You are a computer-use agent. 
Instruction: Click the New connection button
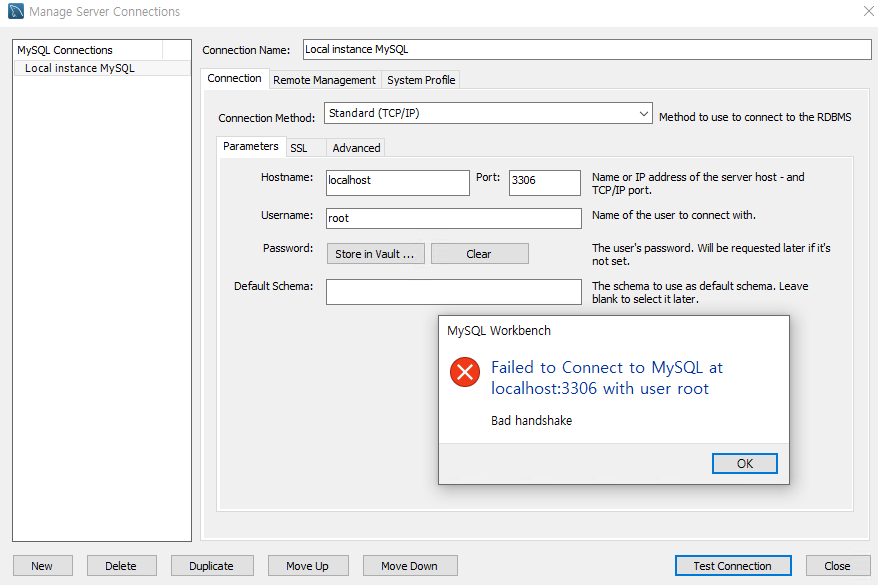(43, 565)
